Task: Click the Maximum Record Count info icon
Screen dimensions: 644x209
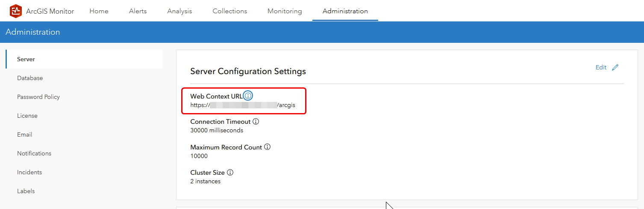Action: pyautogui.click(x=268, y=147)
